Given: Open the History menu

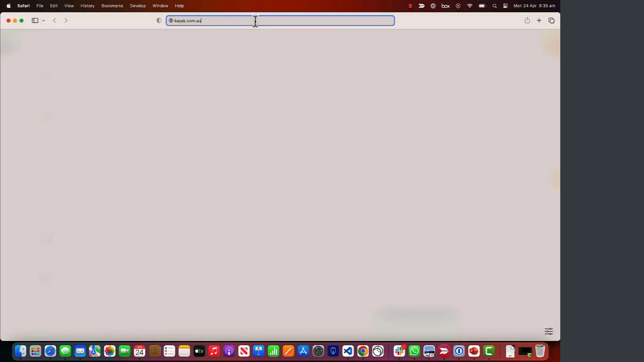Looking at the screenshot, I should point(87,6).
